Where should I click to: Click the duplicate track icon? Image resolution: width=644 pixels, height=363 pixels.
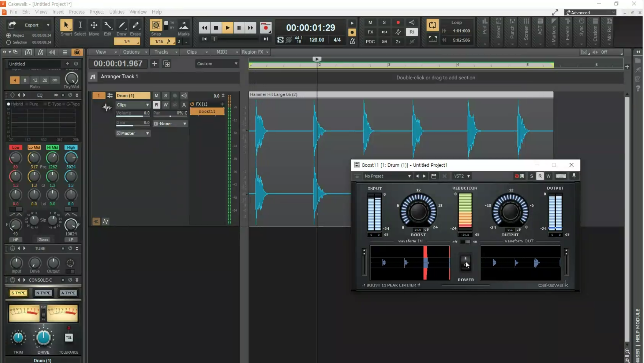[167, 64]
